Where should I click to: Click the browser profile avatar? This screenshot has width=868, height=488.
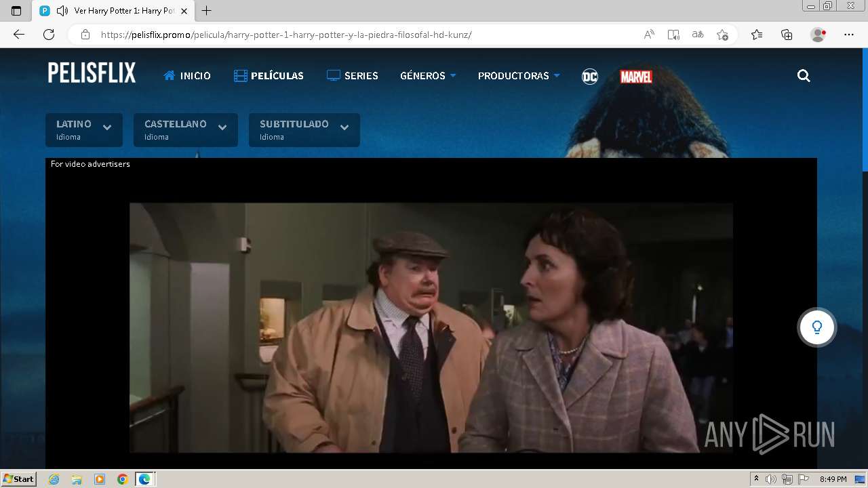818,35
